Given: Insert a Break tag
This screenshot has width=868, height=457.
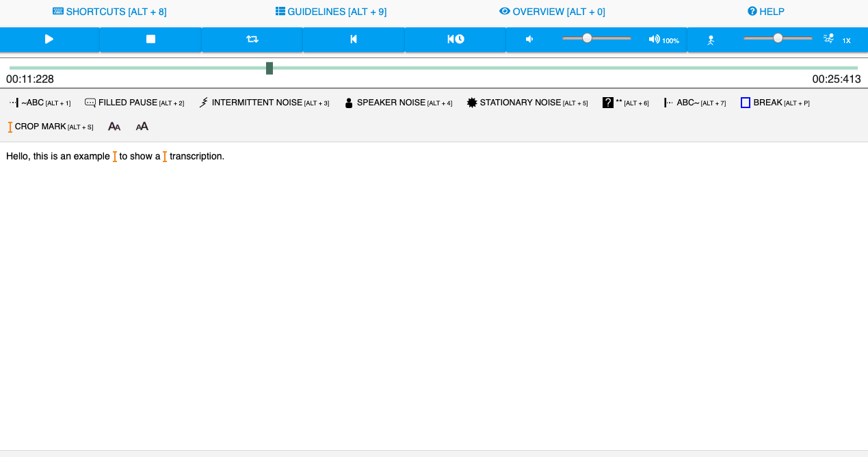Looking at the screenshot, I should coord(775,103).
